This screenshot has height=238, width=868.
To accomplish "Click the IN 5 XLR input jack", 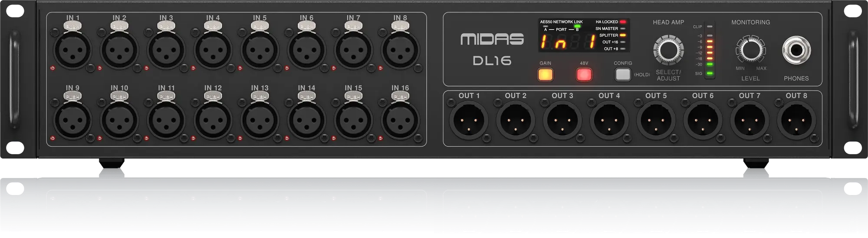I will tap(260, 50).
